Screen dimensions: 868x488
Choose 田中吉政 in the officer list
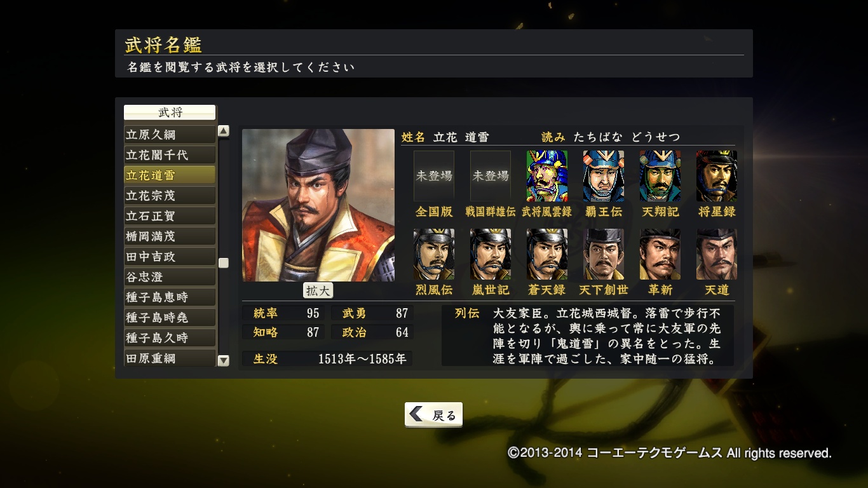170,257
